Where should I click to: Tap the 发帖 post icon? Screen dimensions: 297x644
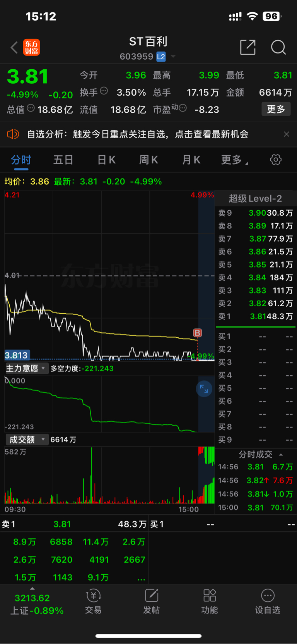(152, 601)
